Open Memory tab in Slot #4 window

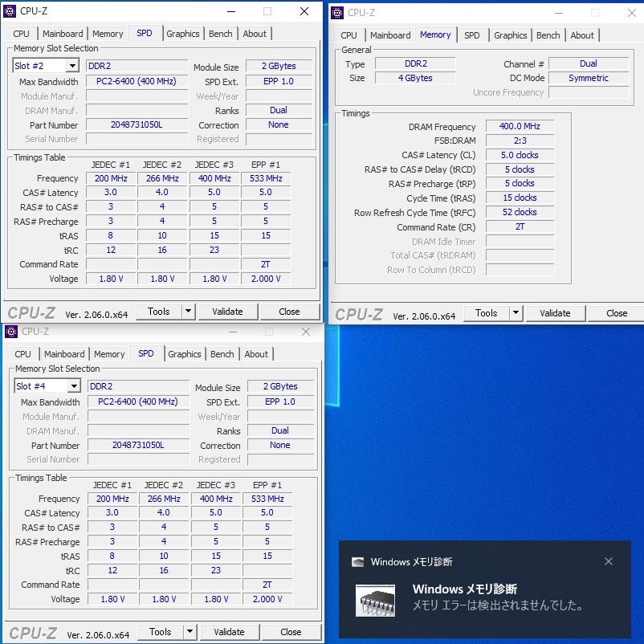point(109,354)
